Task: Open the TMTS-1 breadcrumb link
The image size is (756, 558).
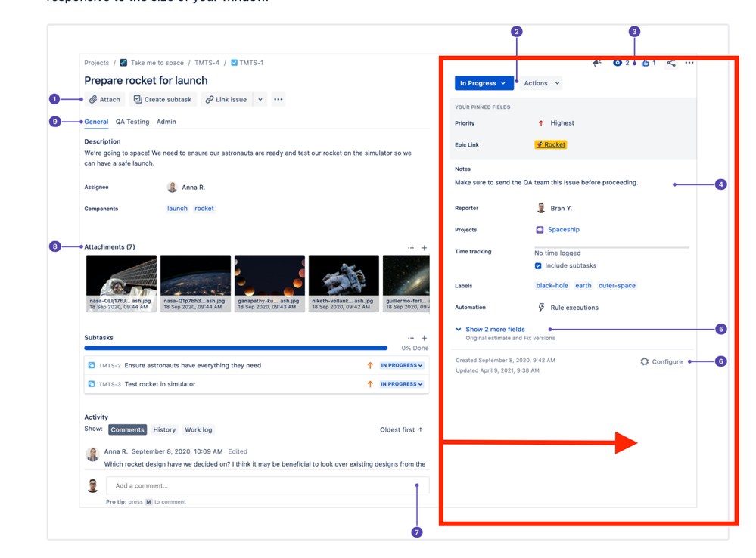Action: pos(251,63)
